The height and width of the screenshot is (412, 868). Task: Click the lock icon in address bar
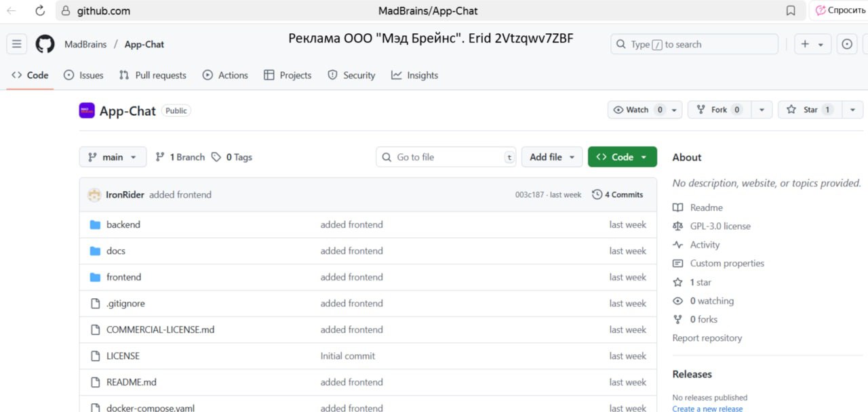(65, 11)
